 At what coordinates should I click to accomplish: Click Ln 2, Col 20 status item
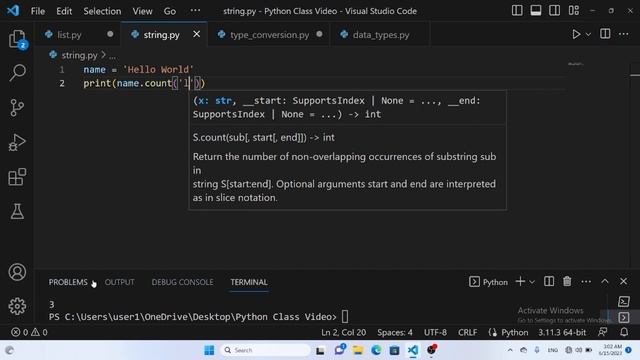[343, 332]
